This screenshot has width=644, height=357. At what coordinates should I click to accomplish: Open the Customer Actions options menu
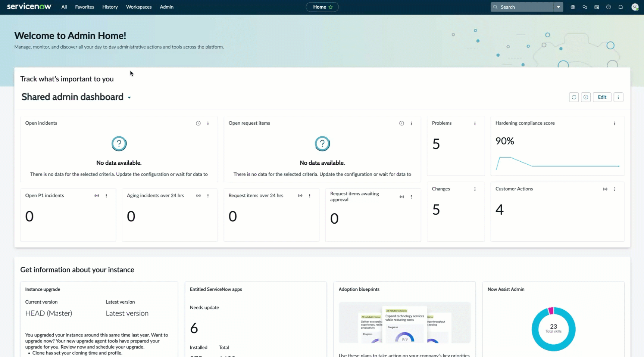click(x=615, y=189)
